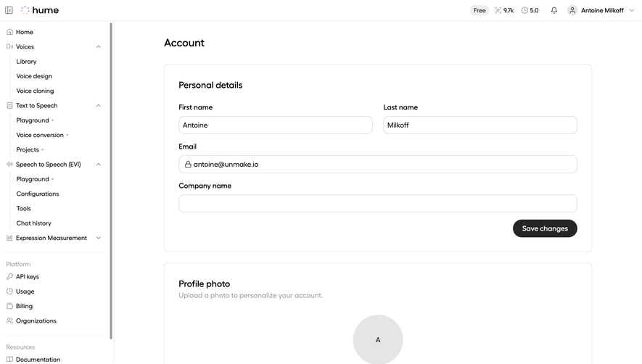The width and height of the screenshot is (642, 364).
Task: Click the user avatar icon in header
Action: coord(572,10)
